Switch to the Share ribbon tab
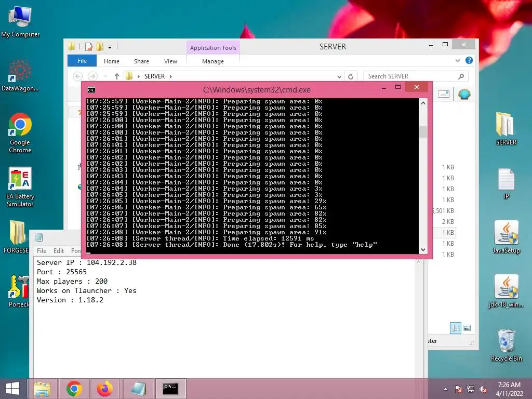The height and width of the screenshot is (399, 532). pyautogui.click(x=141, y=61)
